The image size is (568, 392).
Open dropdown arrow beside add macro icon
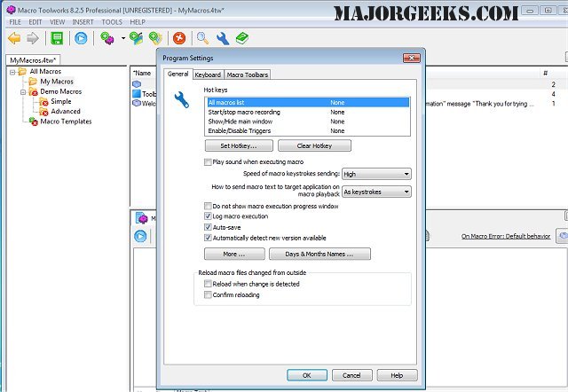pyautogui.click(x=123, y=38)
